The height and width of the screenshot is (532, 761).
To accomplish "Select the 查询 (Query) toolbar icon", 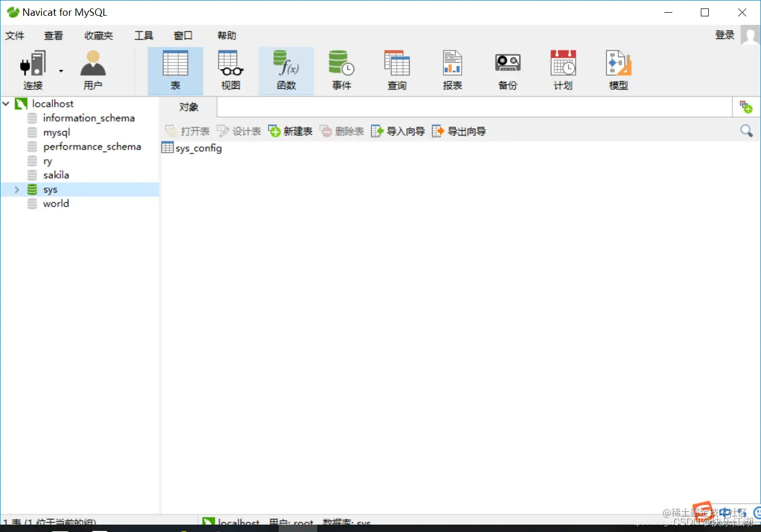I will pos(397,71).
